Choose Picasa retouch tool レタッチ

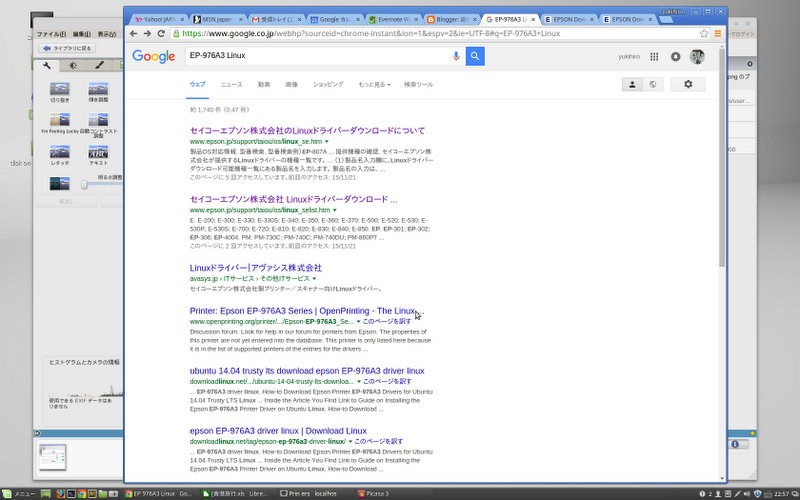coord(60,155)
